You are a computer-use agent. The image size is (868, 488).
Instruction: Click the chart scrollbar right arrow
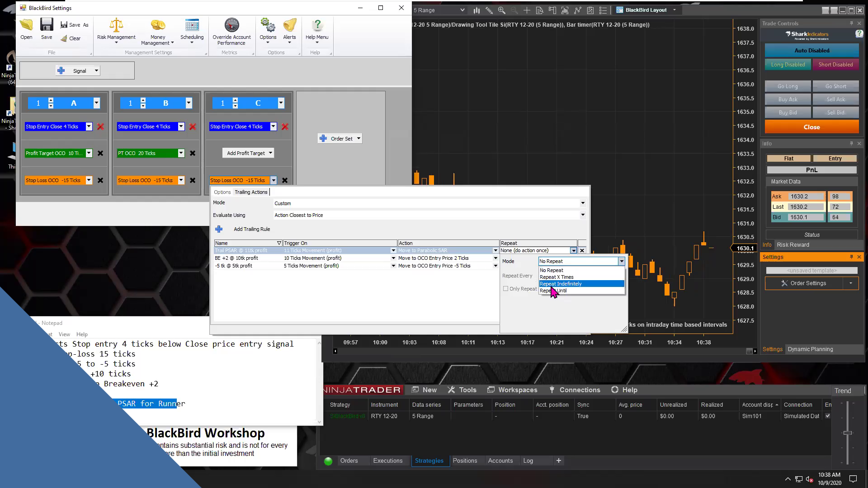[755, 351]
